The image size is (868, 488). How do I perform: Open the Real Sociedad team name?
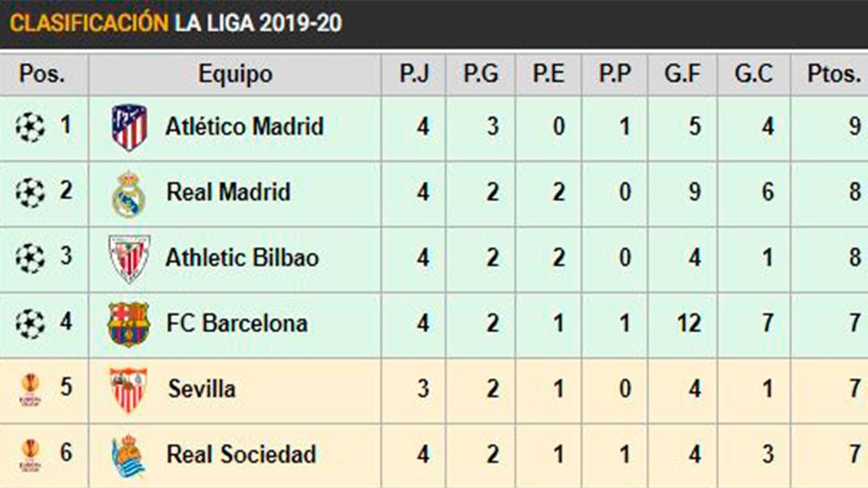(241, 455)
